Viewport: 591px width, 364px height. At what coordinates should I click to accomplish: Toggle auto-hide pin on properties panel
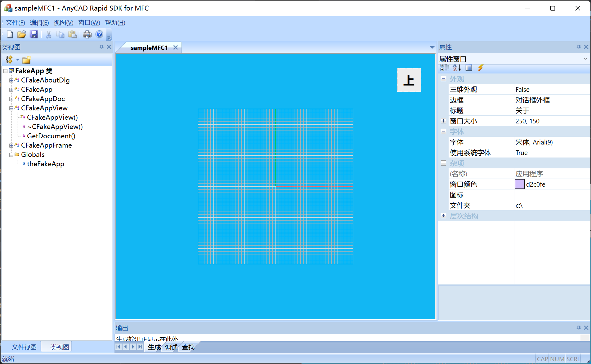pyautogui.click(x=579, y=47)
